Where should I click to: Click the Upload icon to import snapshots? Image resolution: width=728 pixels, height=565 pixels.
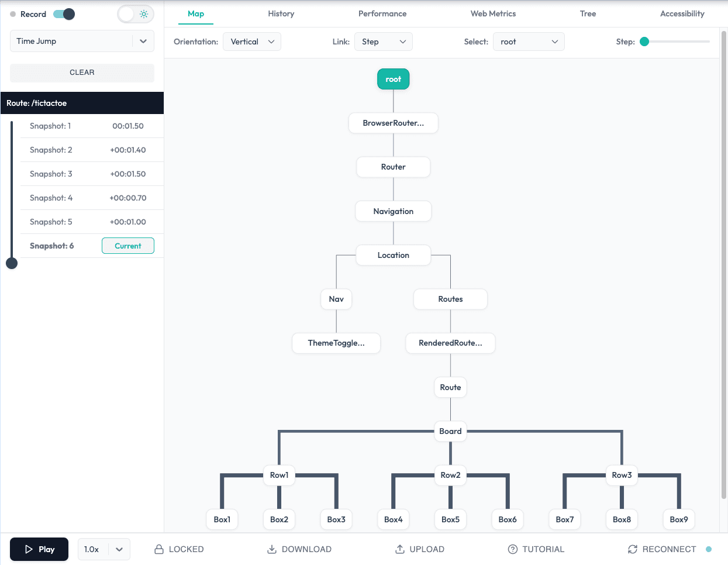(x=399, y=549)
